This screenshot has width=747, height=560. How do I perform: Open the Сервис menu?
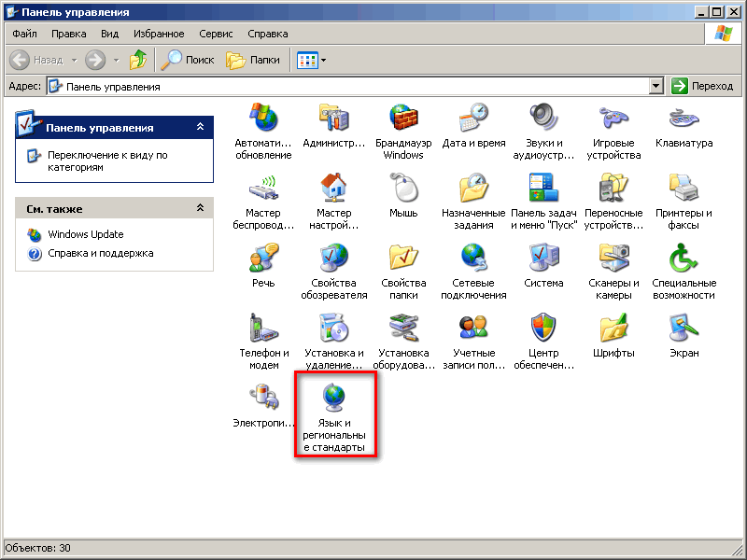tap(216, 34)
